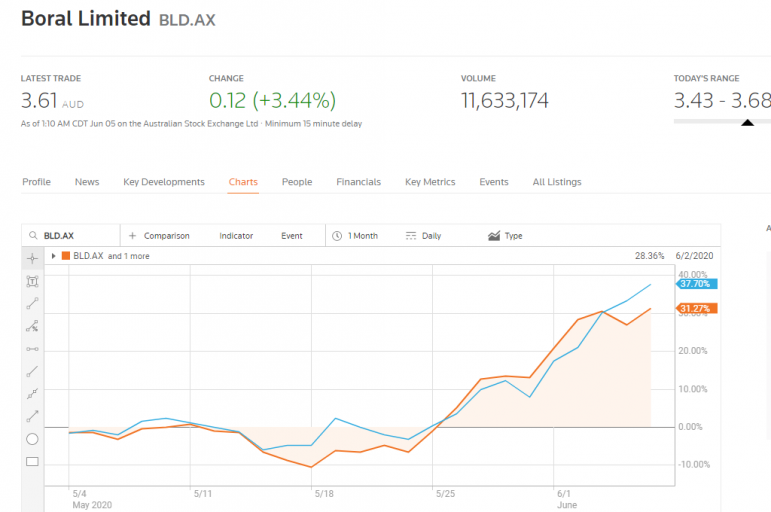Click the BLD.AX orange color swatch

click(x=66, y=256)
